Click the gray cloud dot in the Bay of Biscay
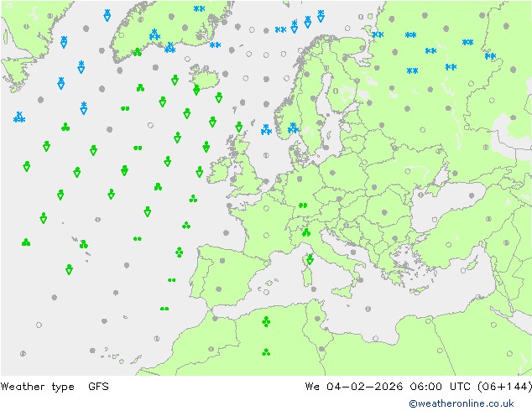The image size is (532, 411). point(227,232)
